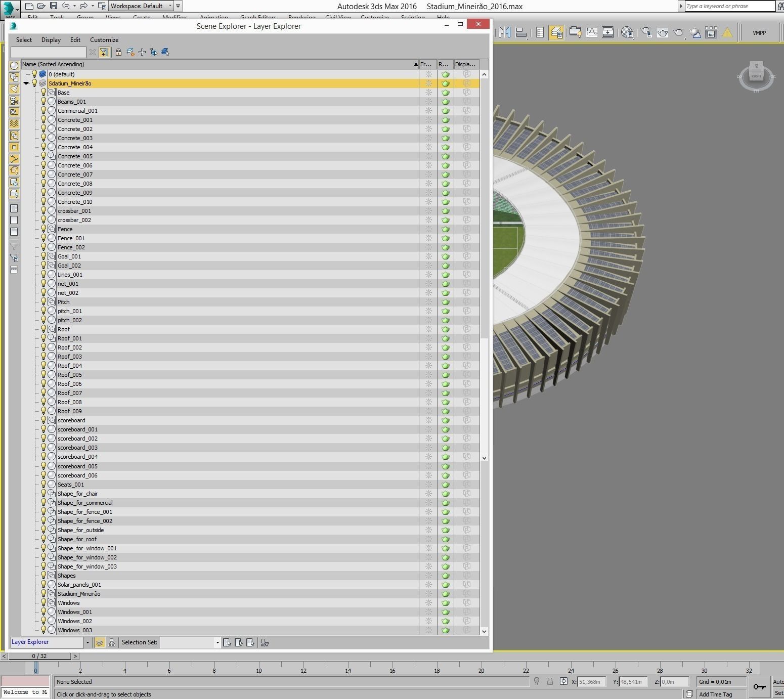Open the Customize menu in Scene Explorer
The width and height of the screenshot is (784, 699).
click(x=104, y=39)
